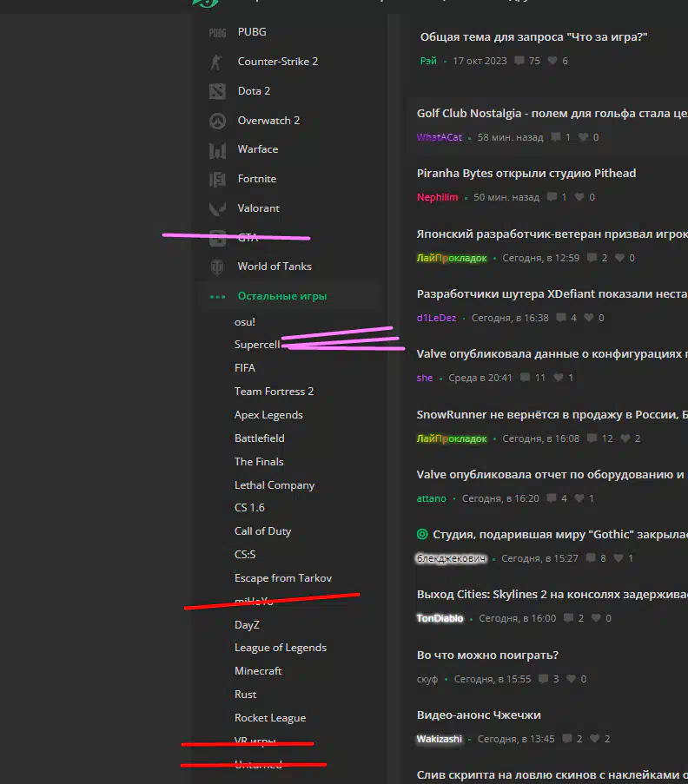
Task: Open Escape from Tarkov subsection
Action: click(282, 578)
